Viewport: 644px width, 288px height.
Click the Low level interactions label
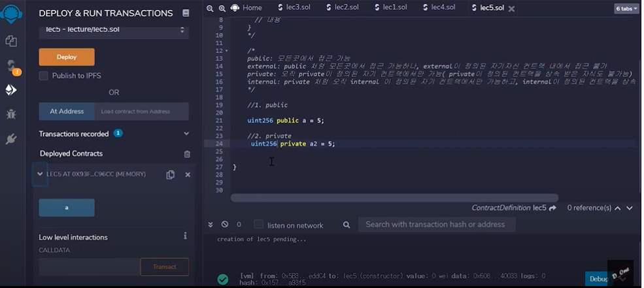click(73, 237)
